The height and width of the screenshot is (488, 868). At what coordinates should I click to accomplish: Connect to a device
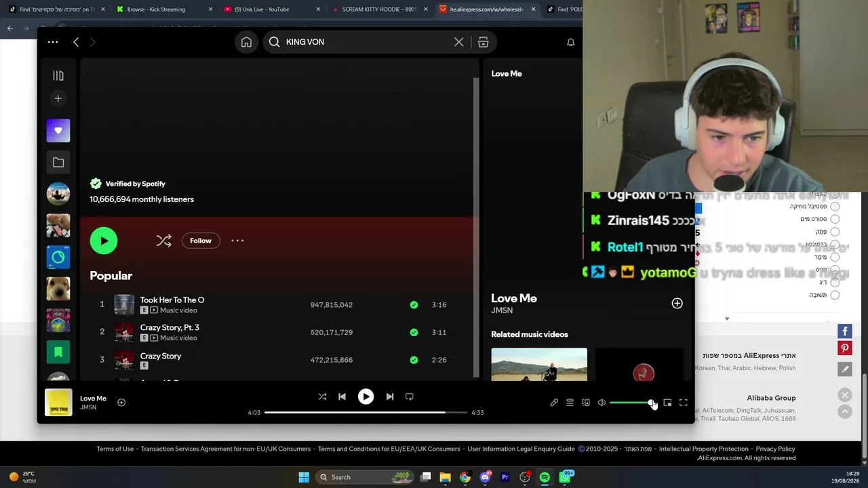coord(586,403)
